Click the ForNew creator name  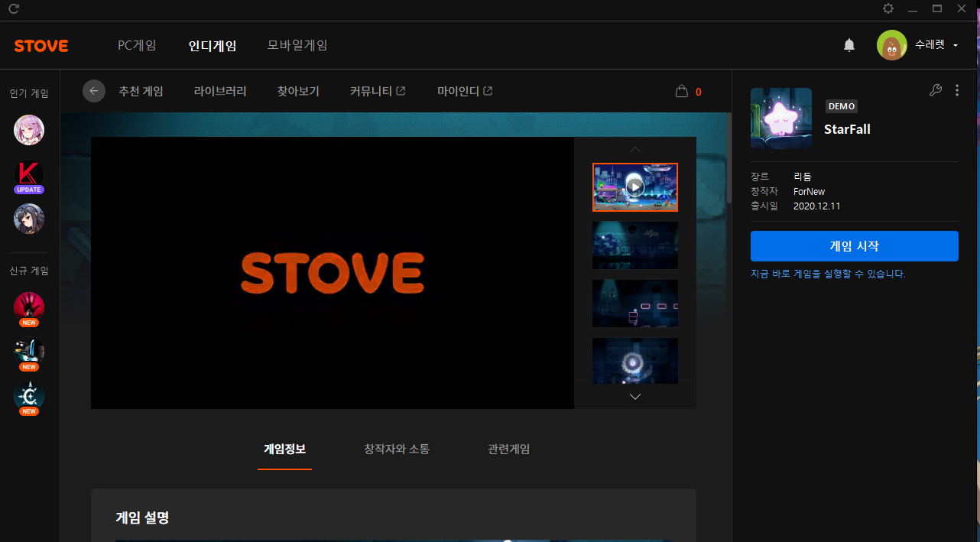point(810,191)
